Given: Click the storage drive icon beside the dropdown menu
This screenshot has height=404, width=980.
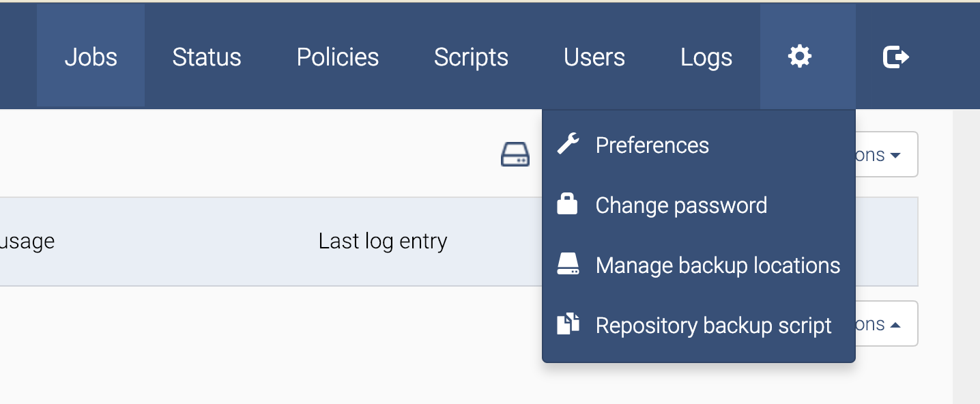Looking at the screenshot, I should pos(515,154).
